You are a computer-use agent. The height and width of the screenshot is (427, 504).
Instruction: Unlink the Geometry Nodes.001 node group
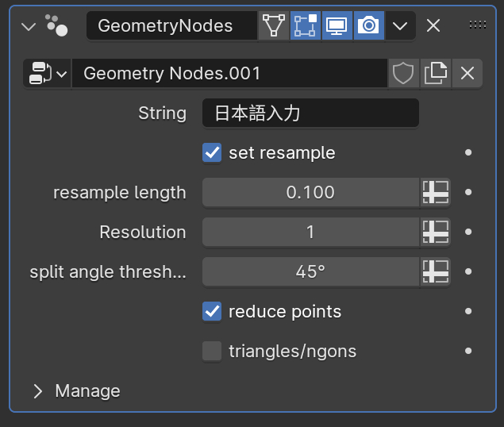467,74
